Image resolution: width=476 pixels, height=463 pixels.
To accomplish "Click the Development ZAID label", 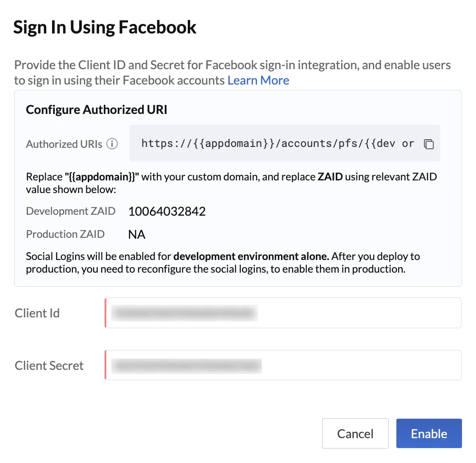I will pyautogui.click(x=71, y=211).
